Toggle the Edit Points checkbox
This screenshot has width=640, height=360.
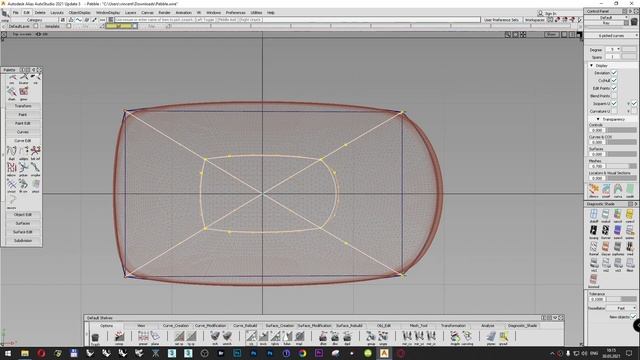(614, 88)
